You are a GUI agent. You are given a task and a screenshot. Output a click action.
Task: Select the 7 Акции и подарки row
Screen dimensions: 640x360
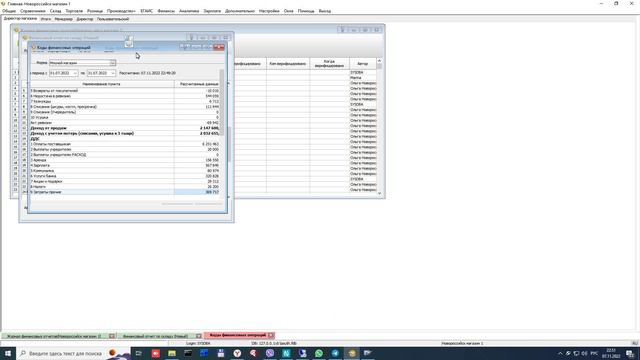point(124,181)
